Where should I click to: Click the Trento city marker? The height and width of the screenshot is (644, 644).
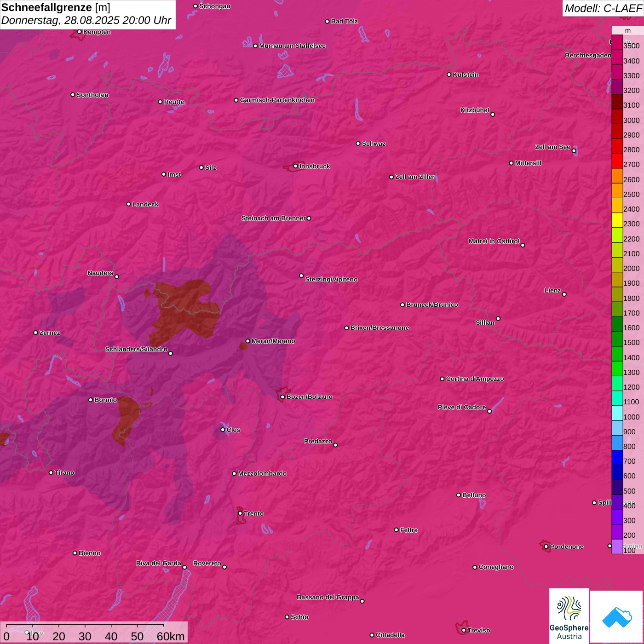(x=240, y=513)
